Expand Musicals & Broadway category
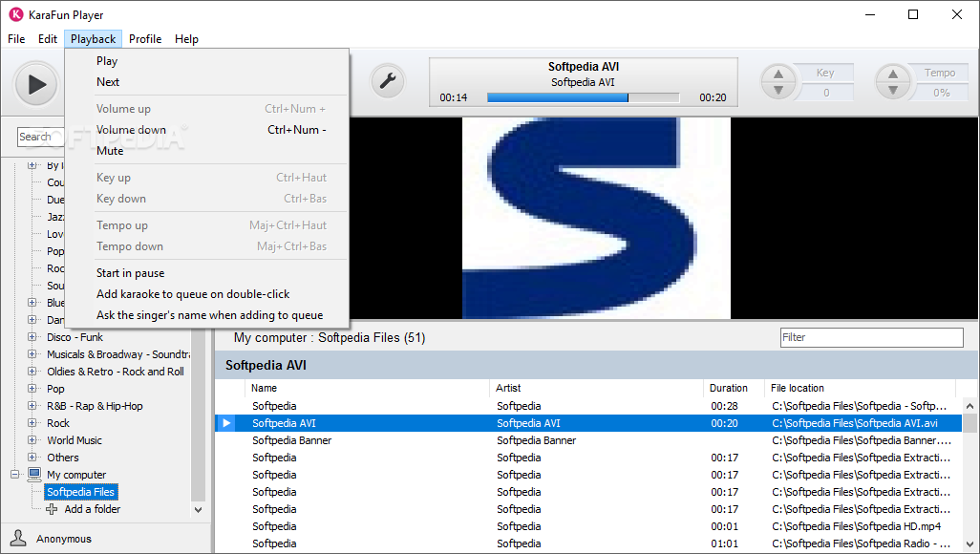Screen dimensions: 980x554 tap(32, 354)
